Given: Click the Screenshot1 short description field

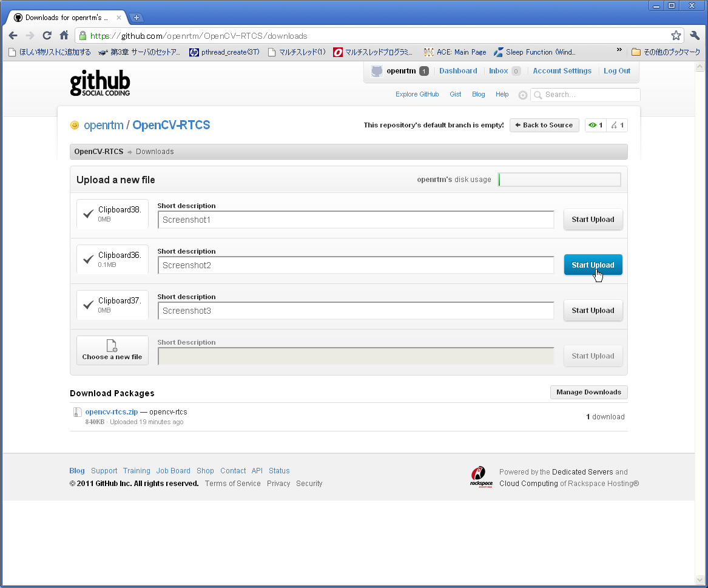Looking at the screenshot, I should (356, 220).
